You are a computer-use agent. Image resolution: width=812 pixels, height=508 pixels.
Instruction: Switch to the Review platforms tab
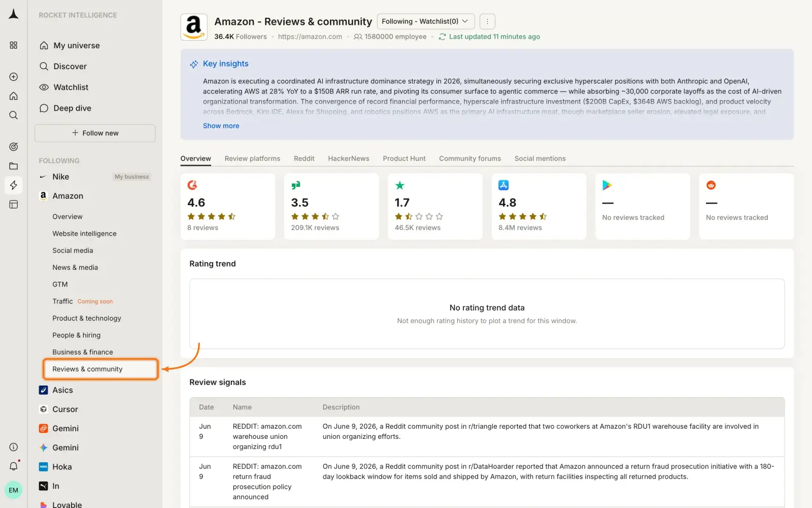click(x=252, y=158)
